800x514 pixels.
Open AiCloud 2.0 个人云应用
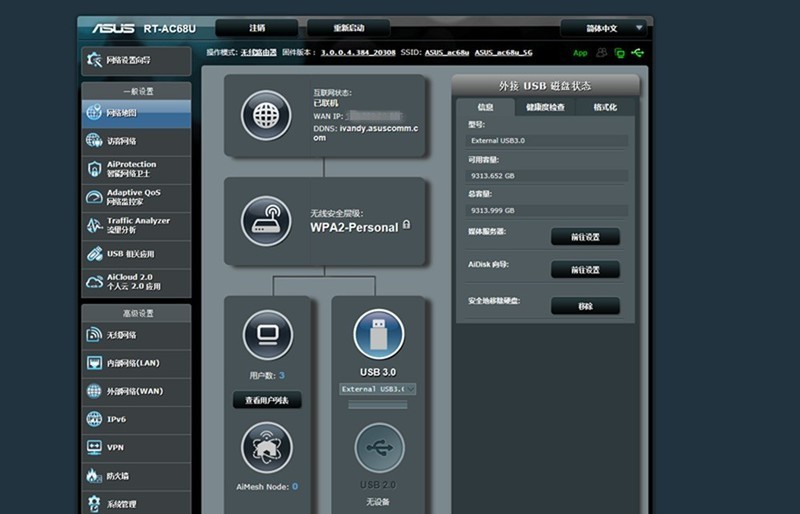pyautogui.click(x=136, y=282)
